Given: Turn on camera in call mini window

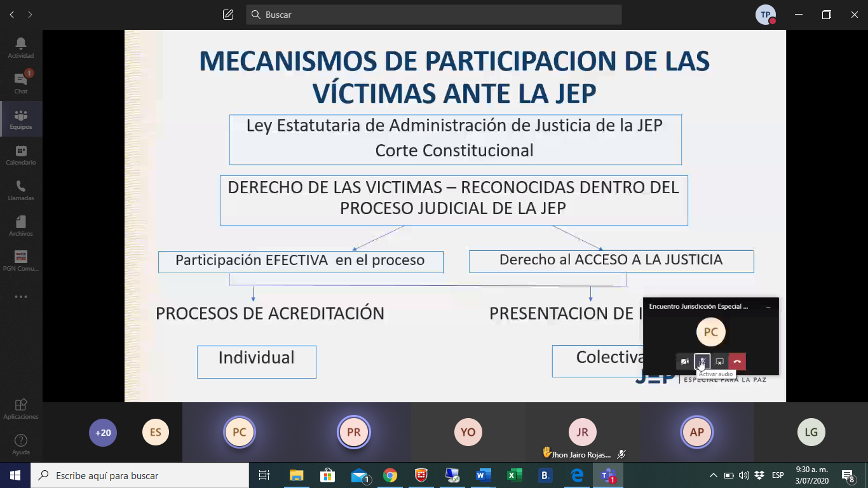Looking at the screenshot, I should click(685, 362).
